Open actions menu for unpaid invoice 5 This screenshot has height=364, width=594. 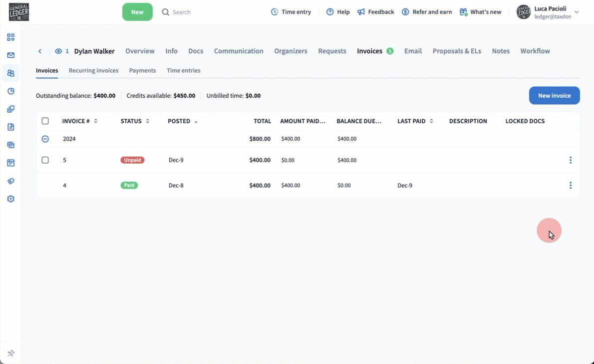coord(570,160)
